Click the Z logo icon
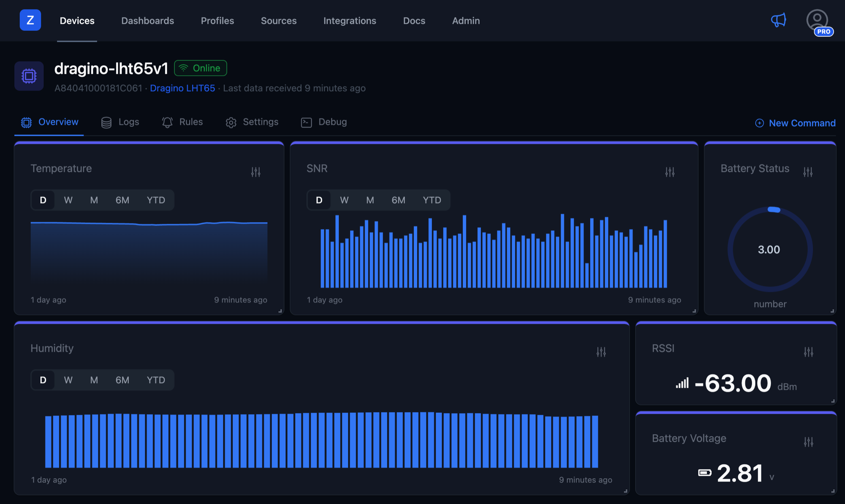The height and width of the screenshot is (504, 845). (30, 20)
